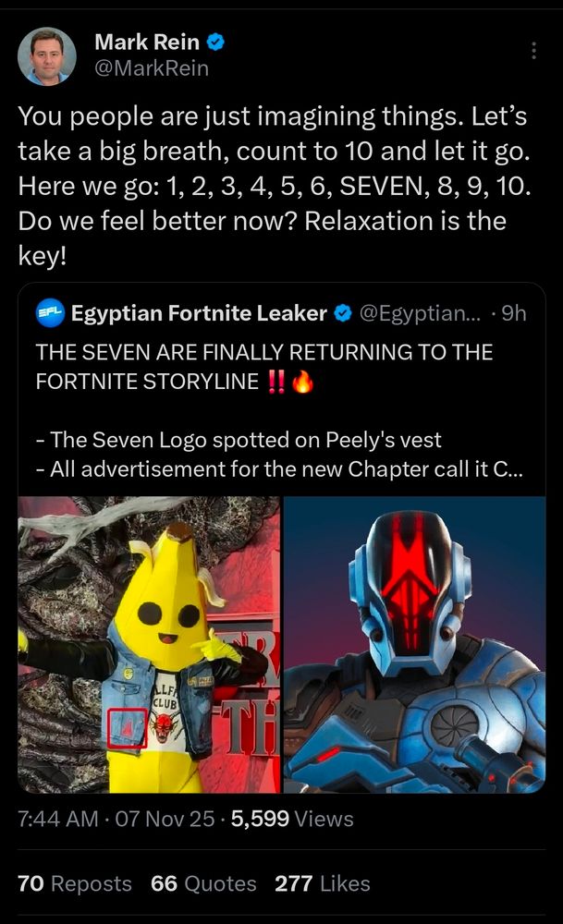Click the 9h timestamp on quoted tweet
The image size is (563, 924).
514,313
